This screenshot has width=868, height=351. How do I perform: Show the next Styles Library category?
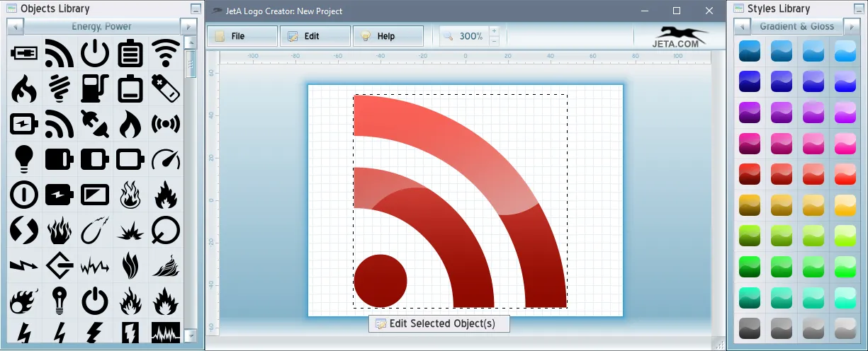point(852,27)
